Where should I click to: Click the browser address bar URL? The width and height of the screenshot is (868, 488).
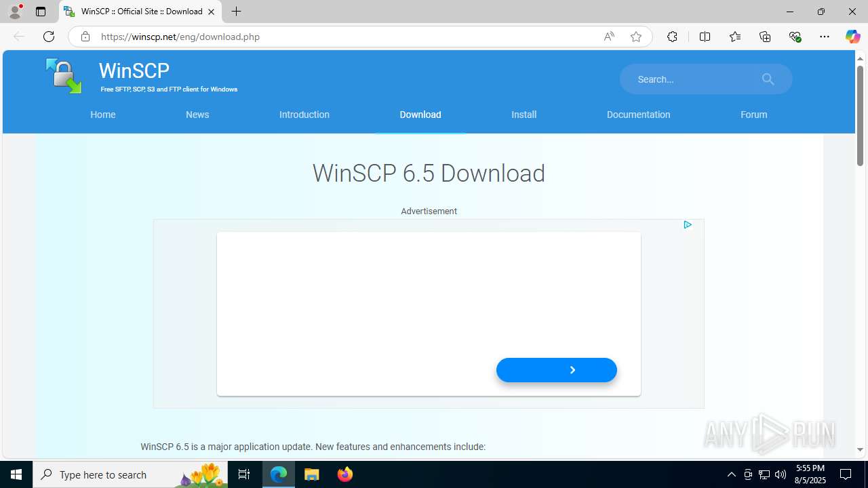click(180, 37)
